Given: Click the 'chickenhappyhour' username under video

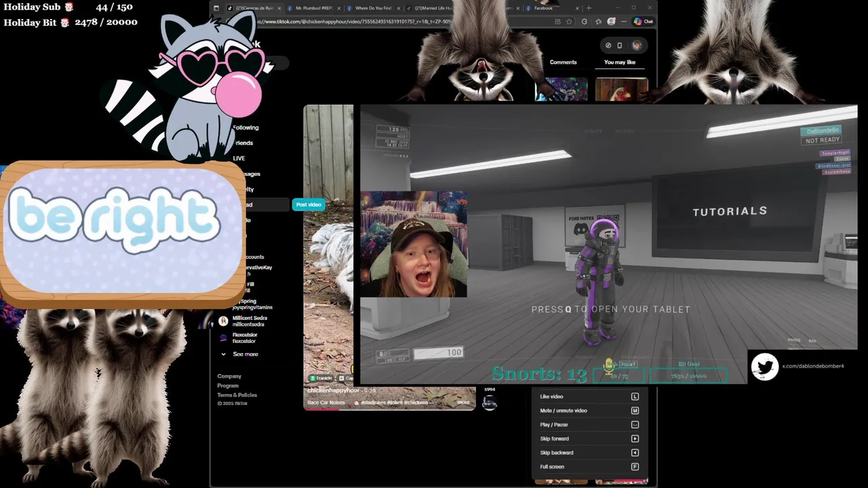Looking at the screenshot, I should (x=333, y=390).
